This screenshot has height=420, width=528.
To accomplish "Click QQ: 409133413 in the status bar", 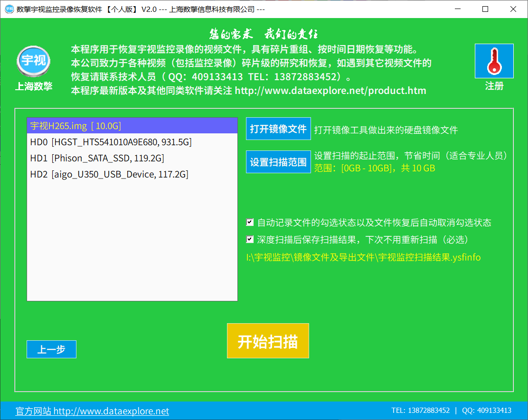I will [x=487, y=411].
